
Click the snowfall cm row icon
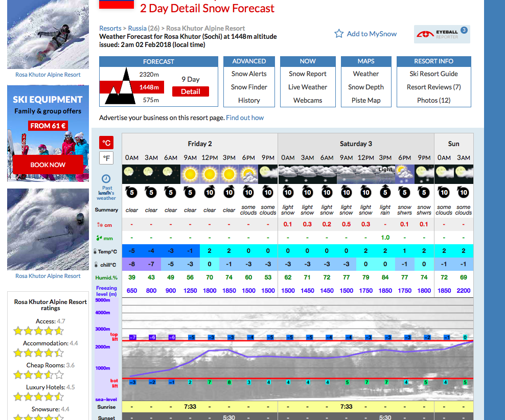100,225
